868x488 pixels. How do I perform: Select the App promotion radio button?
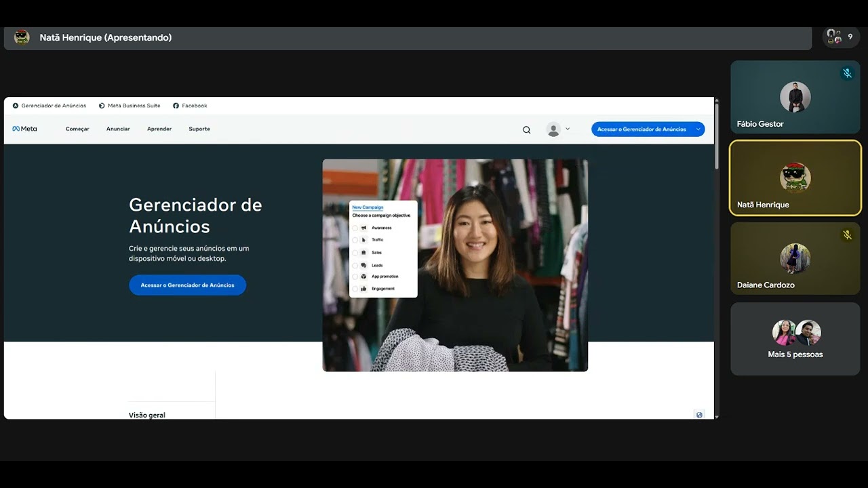(x=355, y=277)
